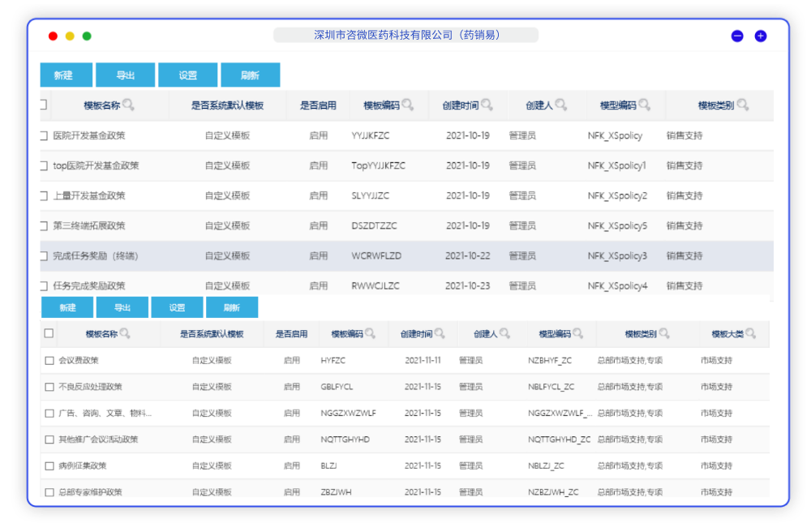Toggle select-all checkbox in bottom table header
811x532 pixels.
[x=49, y=333]
